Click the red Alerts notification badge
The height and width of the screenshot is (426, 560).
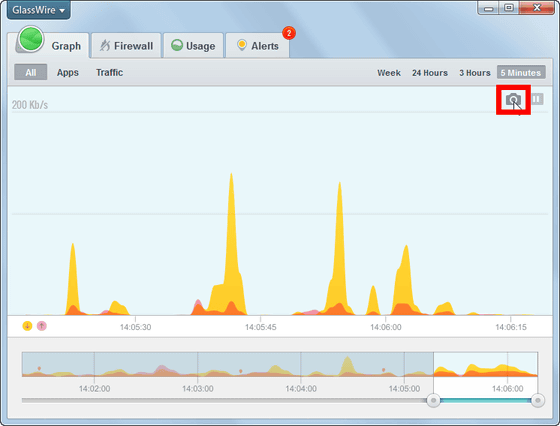point(289,33)
